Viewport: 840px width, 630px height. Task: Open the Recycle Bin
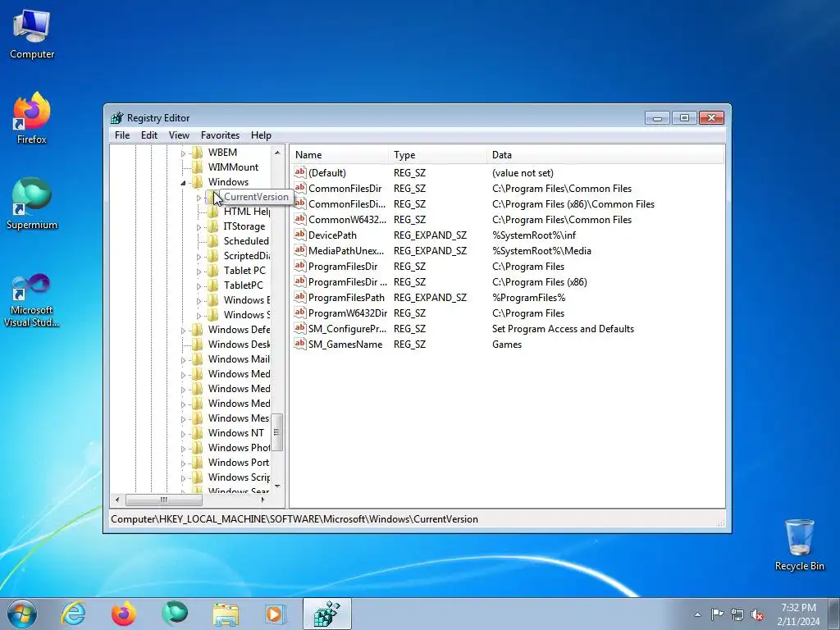pos(799,545)
